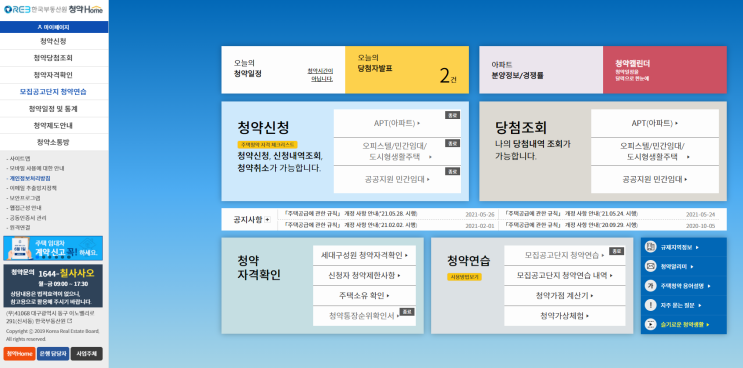Select 청약자격확인 in the sidebar menu
Screen dimensions: 743x368
54,75
